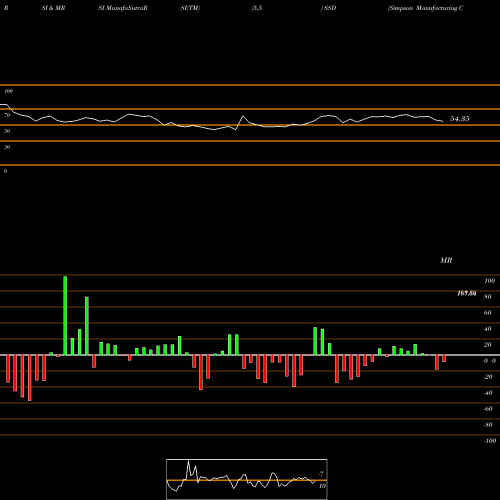
Task: Click the '-100' MR axis label
Action: (x=490, y=441)
